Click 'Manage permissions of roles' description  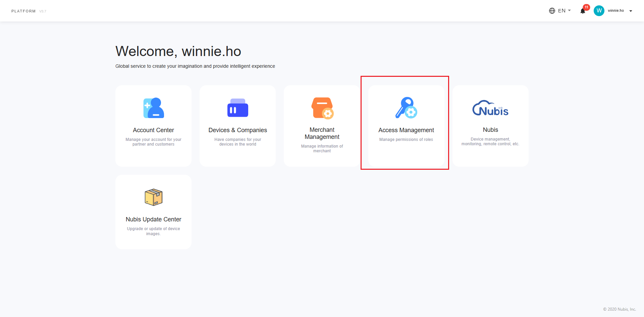coord(406,140)
